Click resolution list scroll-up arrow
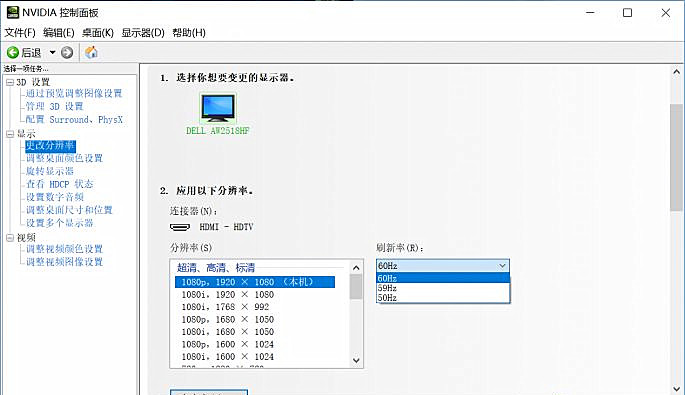Image resolution: width=685 pixels, height=395 pixels. 356,267
